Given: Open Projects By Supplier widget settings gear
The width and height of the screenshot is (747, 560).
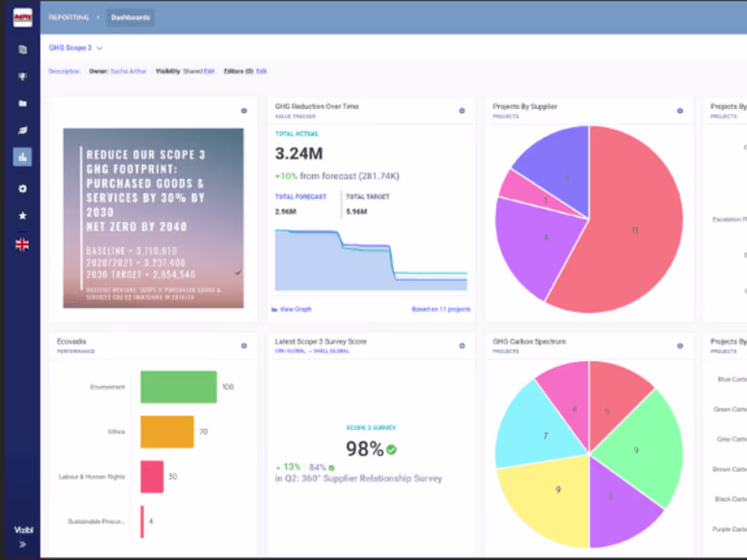Looking at the screenshot, I should click(680, 111).
